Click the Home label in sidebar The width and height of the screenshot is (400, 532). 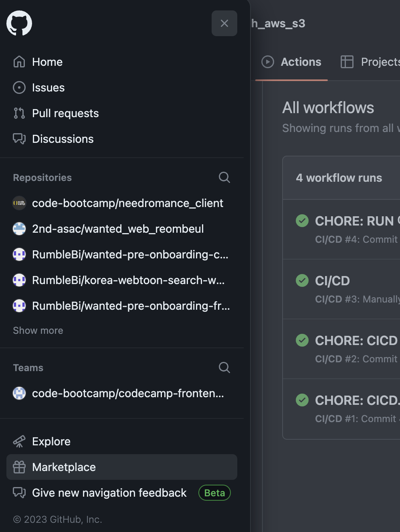click(x=47, y=62)
